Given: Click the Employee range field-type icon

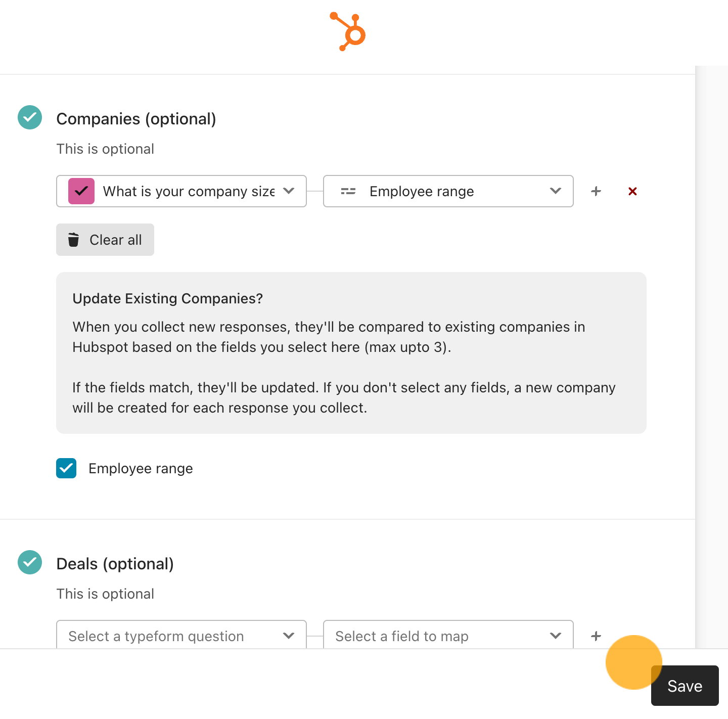Looking at the screenshot, I should (x=348, y=191).
